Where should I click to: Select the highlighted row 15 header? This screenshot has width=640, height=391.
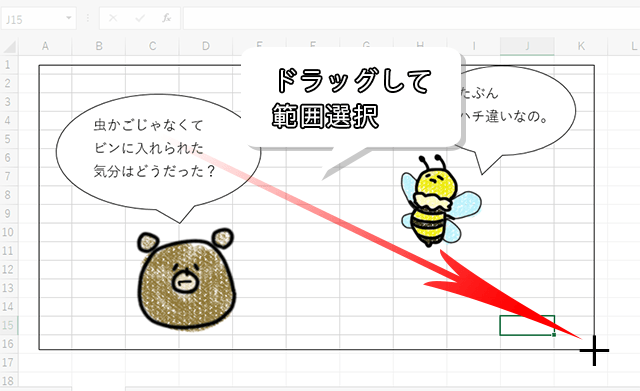(8, 325)
